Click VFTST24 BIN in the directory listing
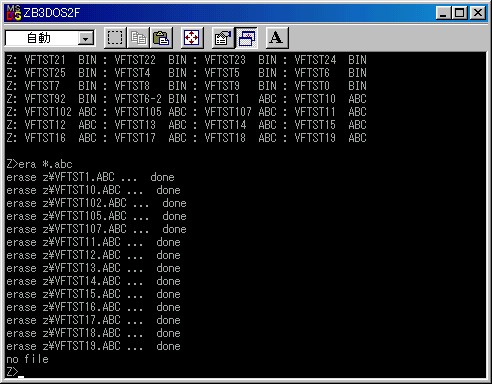492x384 pixels. tap(330, 60)
